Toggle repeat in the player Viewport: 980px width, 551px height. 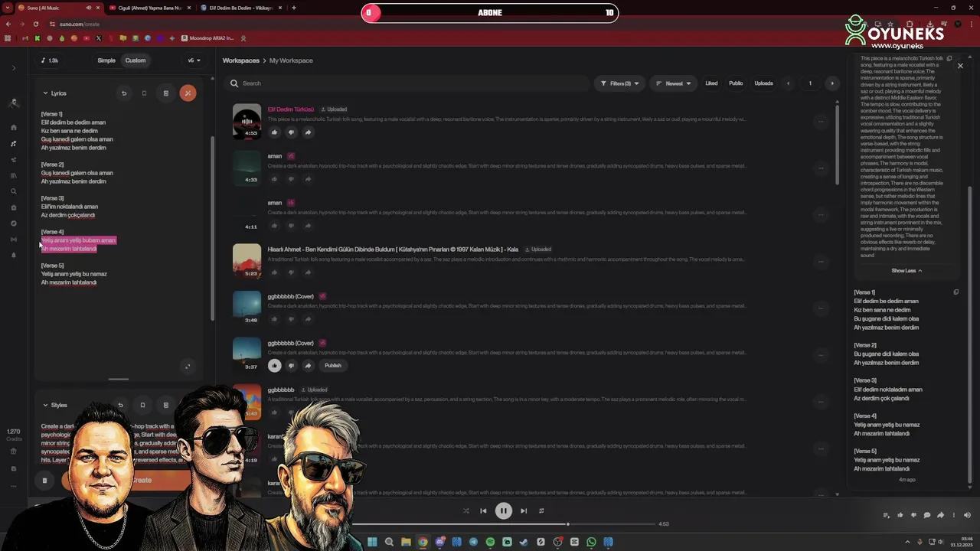[541, 510]
